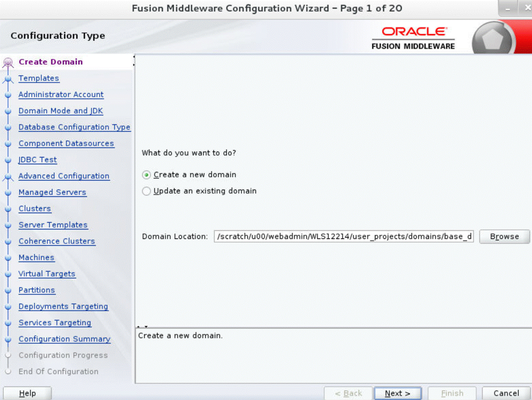The image size is (532, 400).
Task: Click the Browse button for domain location
Action: click(504, 236)
